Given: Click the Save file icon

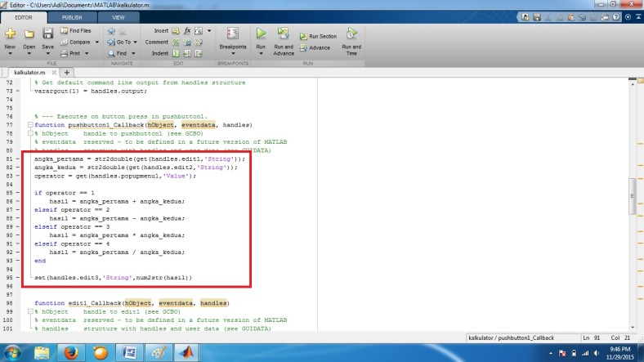Looking at the screenshot, I should click(x=47, y=34).
